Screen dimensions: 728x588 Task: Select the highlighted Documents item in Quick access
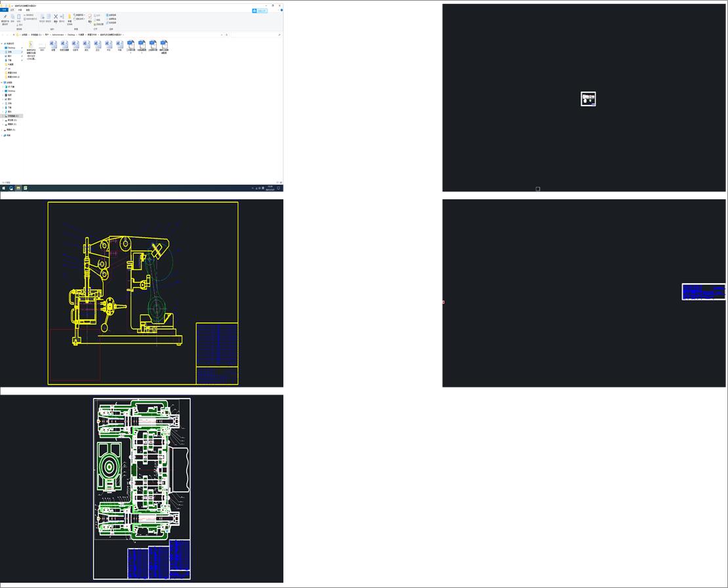(x=11, y=52)
